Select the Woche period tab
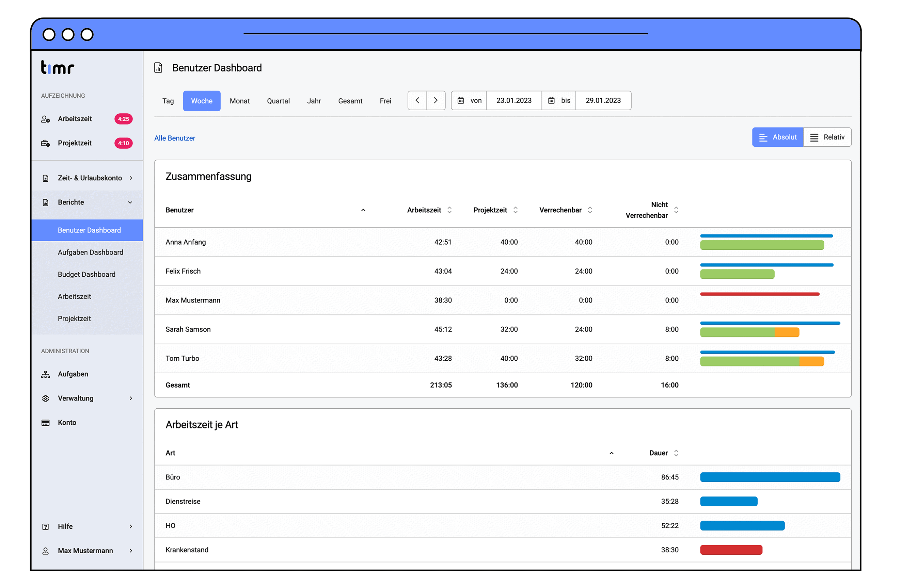Screen dimensions: 901x588 (x=202, y=101)
